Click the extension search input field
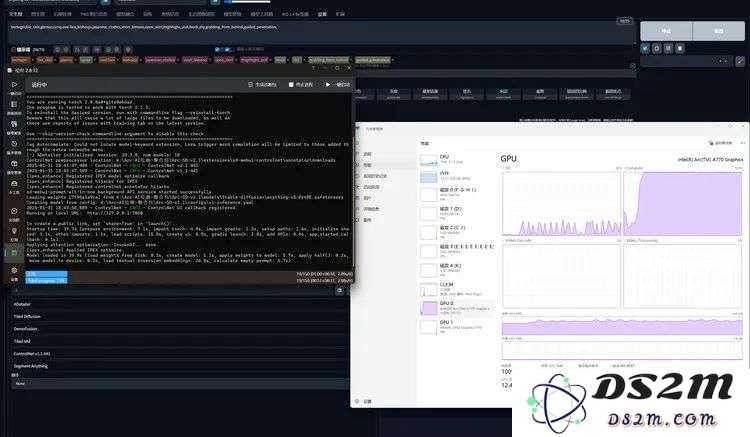The image size is (750, 437). point(172,291)
